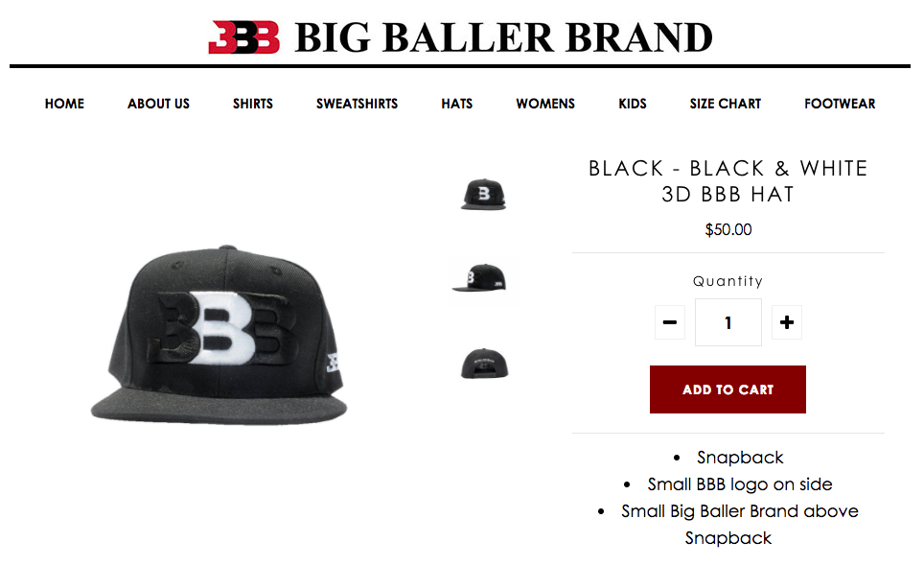Decrease quantity with the minus button
Screen dimensions: 924x566
click(x=669, y=322)
